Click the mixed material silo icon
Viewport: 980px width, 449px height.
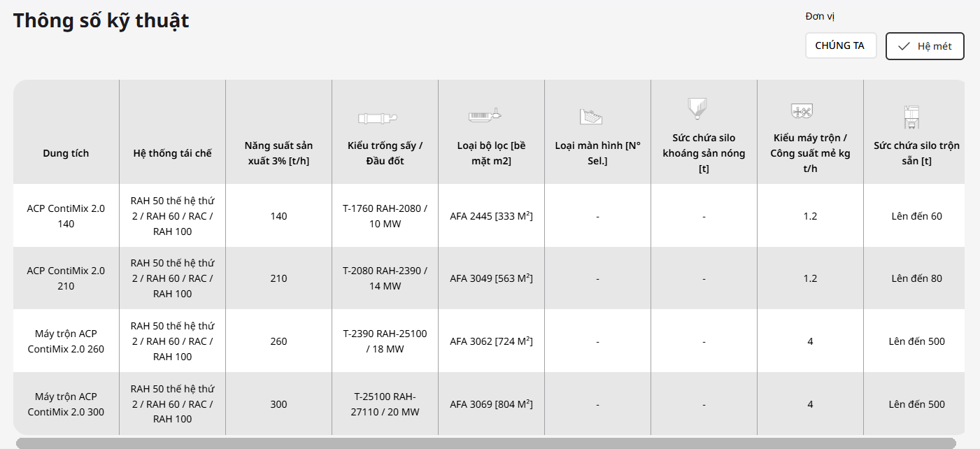pyautogui.click(x=911, y=118)
